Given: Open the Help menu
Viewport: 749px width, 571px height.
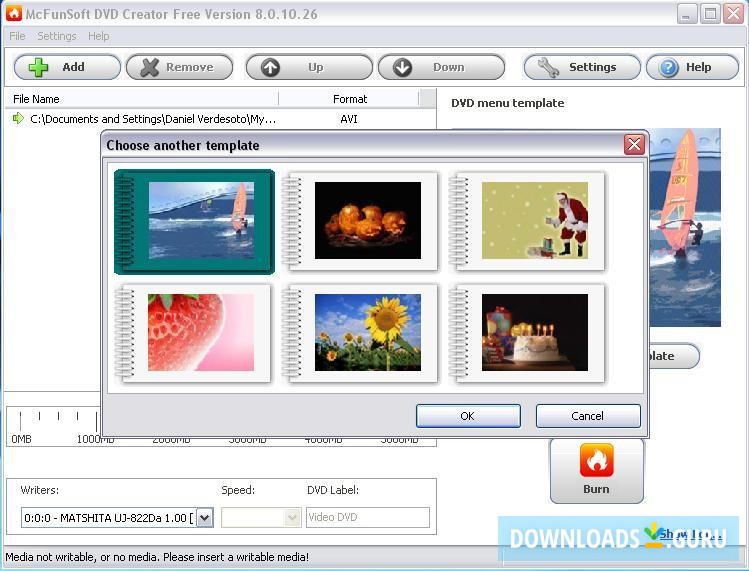Looking at the screenshot, I should pyautogui.click(x=98, y=36).
